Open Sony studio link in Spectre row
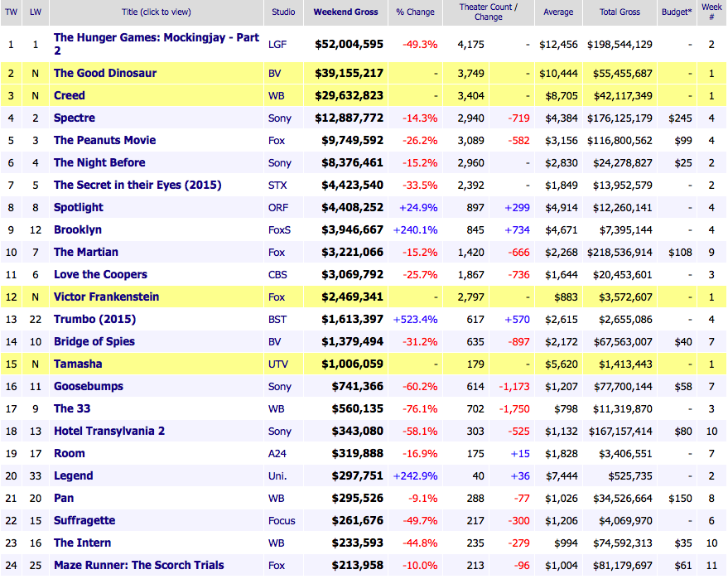Screen dimensions: 728x579 pyautogui.click(x=279, y=118)
